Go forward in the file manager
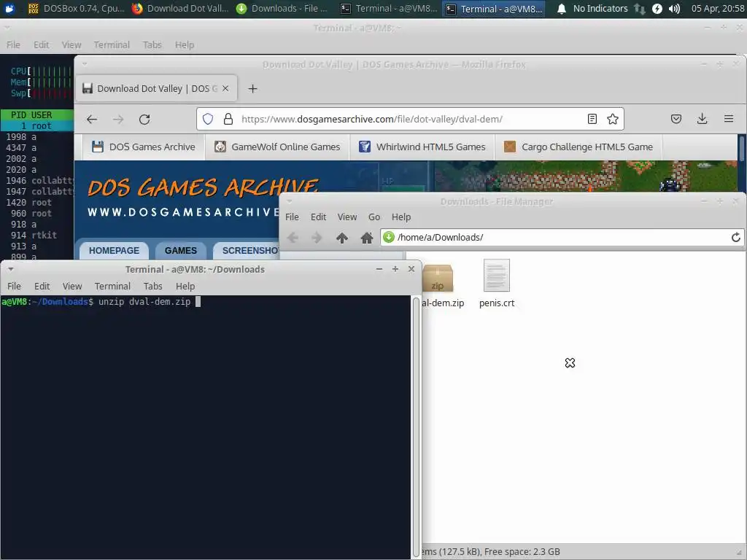 click(x=317, y=237)
